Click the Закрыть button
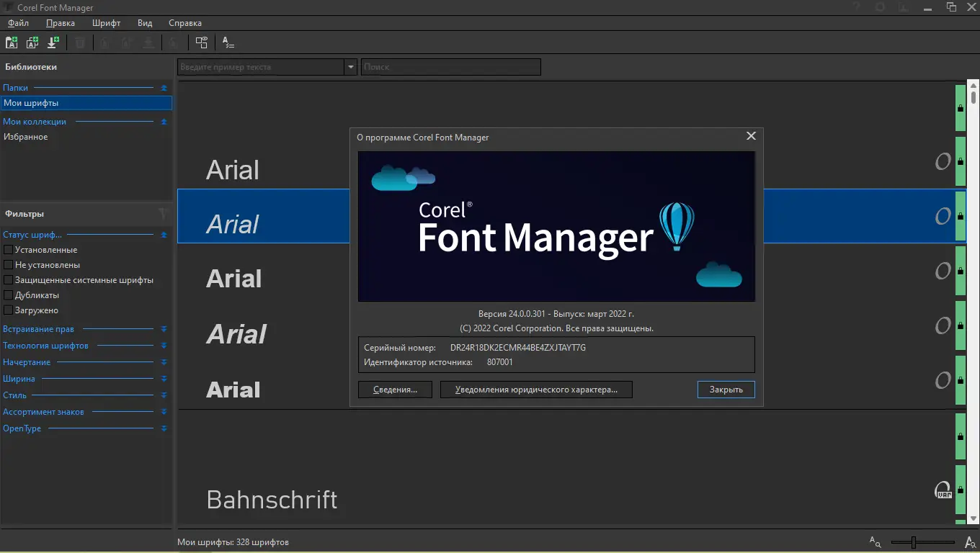Image resolution: width=980 pixels, height=553 pixels. [726, 390]
